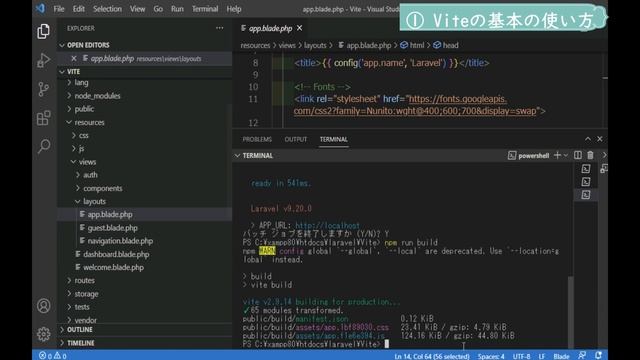The image size is (640, 360).
Task: Open the Help menu
Action: [233, 9]
